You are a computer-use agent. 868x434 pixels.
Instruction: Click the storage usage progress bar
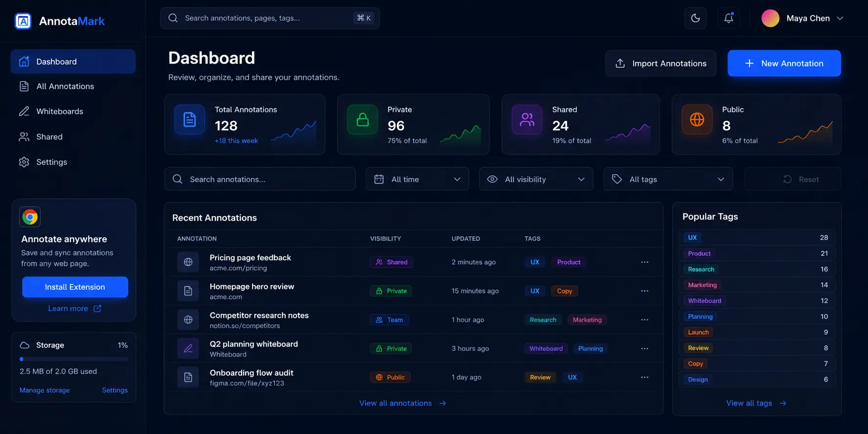[x=74, y=359]
